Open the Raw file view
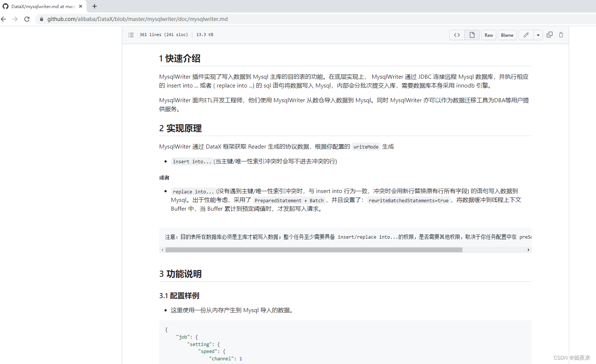 coord(489,35)
